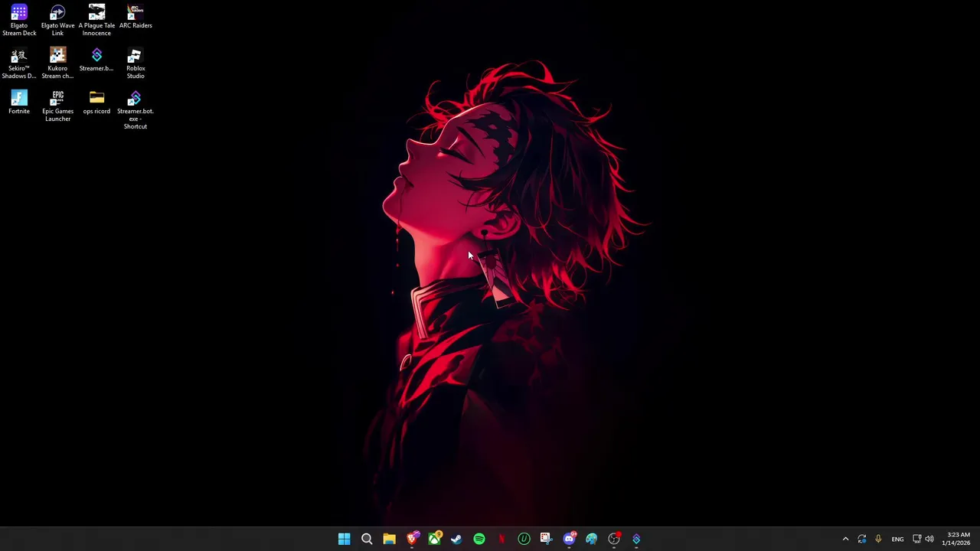Select the Sekiro Shadows Die desktop icon
This screenshot has width=980, height=551.
click(x=19, y=64)
